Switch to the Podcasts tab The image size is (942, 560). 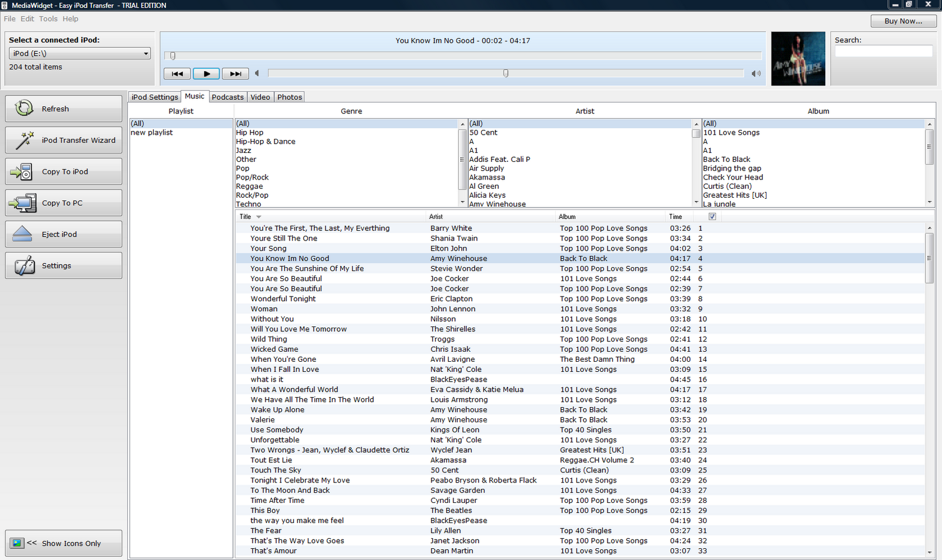coord(228,97)
